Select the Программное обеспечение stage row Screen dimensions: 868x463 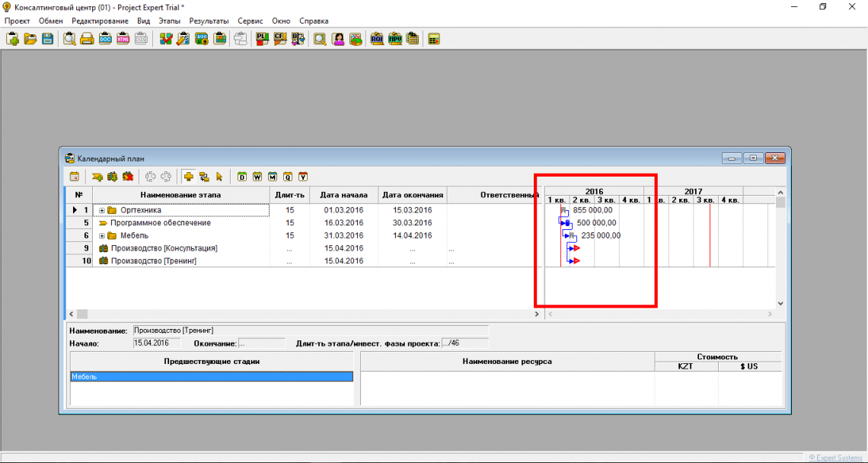[160, 223]
